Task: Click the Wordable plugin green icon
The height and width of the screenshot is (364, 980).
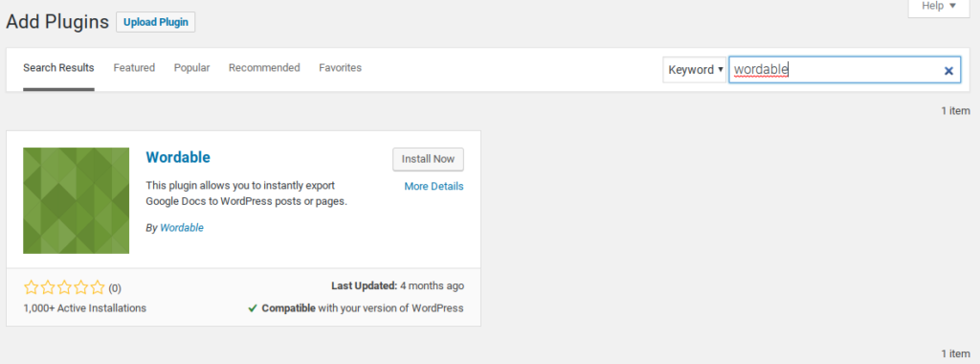Action: pyautogui.click(x=77, y=201)
